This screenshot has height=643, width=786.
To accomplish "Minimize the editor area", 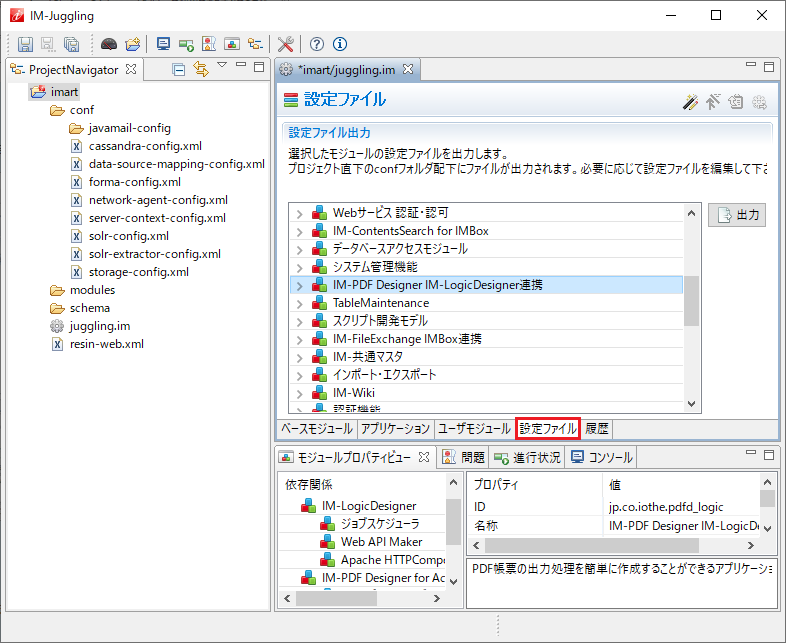I will 751,65.
